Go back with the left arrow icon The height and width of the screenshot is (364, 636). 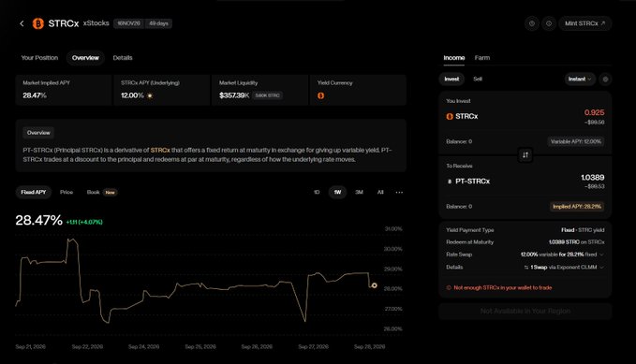(22, 23)
